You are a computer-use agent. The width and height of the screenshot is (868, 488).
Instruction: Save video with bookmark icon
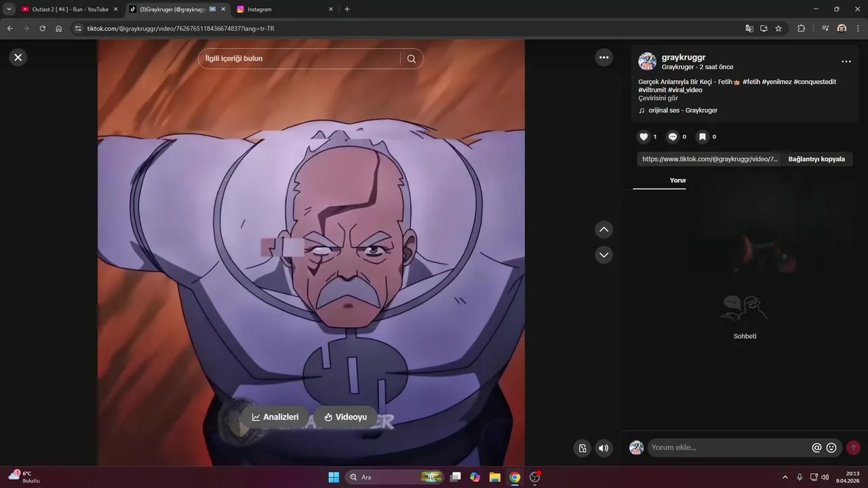703,137
